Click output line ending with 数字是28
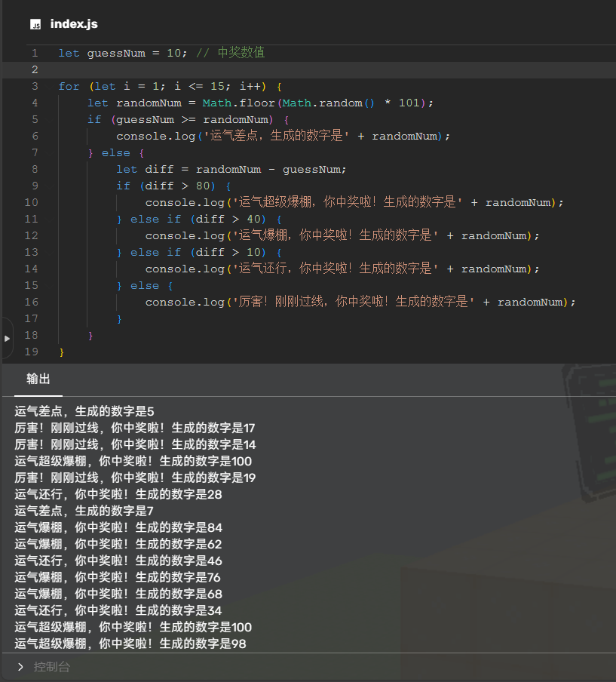616x682 pixels. click(118, 494)
